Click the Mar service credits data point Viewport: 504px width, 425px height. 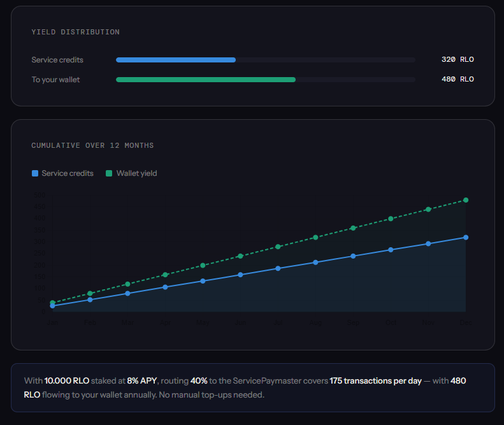click(x=127, y=293)
